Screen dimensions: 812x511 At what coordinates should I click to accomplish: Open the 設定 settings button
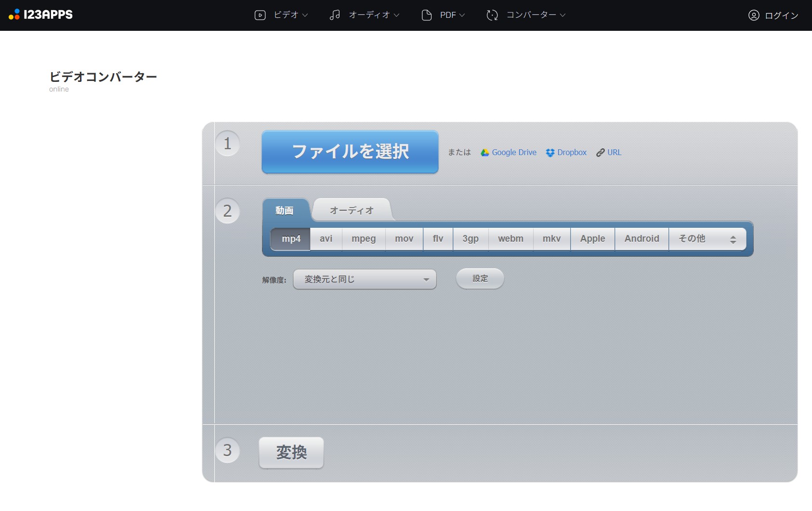[x=480, y=279]
